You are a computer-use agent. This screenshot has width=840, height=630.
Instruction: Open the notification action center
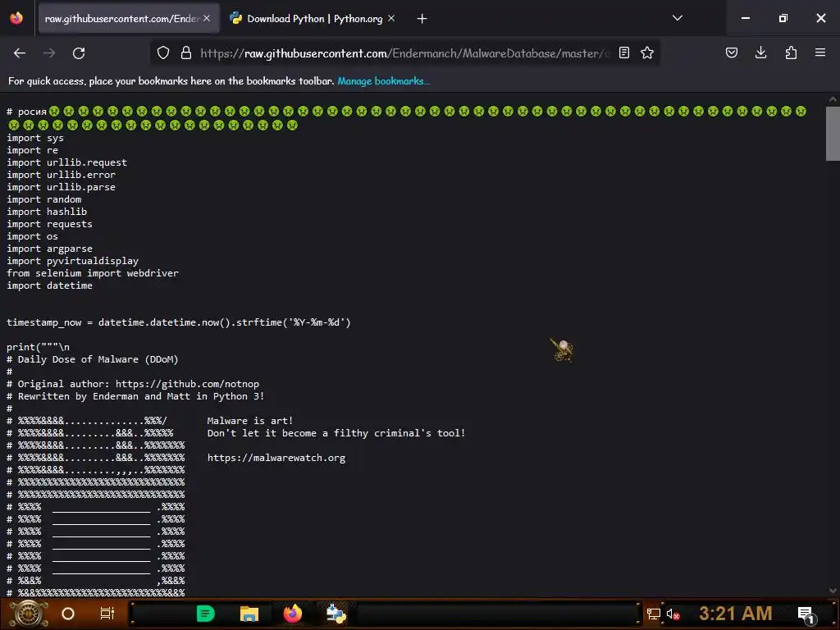pyautogui.click(x=807, y=615)
